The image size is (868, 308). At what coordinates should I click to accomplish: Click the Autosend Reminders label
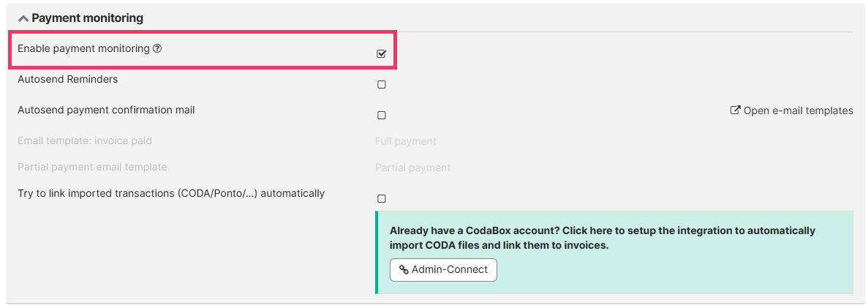(67, 79)
